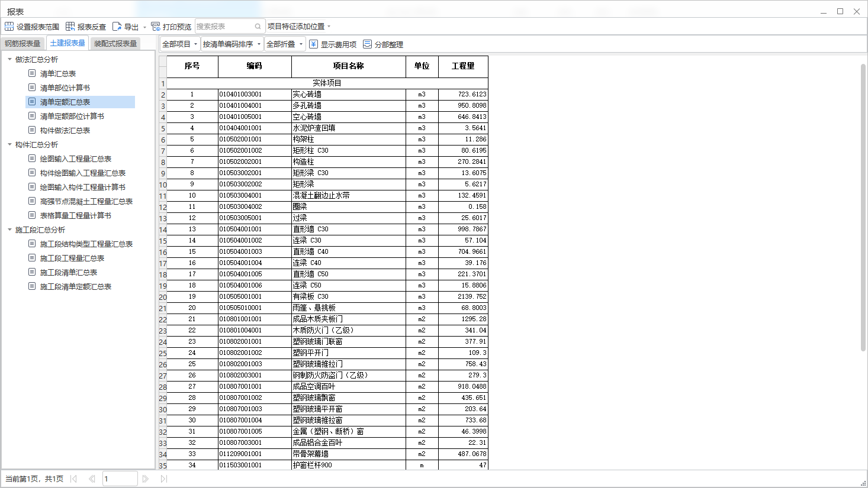Click document icon beside 清单汇总表
Viewport: 868px width, 488px height.
tap(32, 73)
